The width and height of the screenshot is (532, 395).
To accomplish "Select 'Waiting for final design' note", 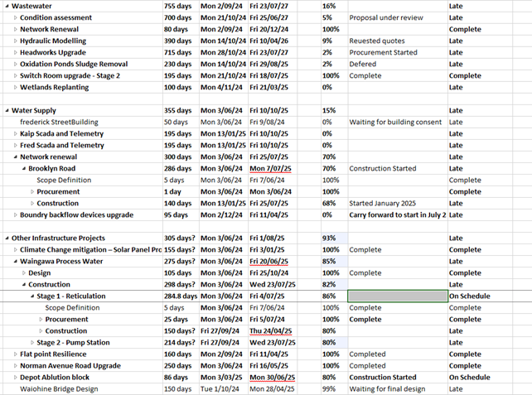I will coord(387,389).
